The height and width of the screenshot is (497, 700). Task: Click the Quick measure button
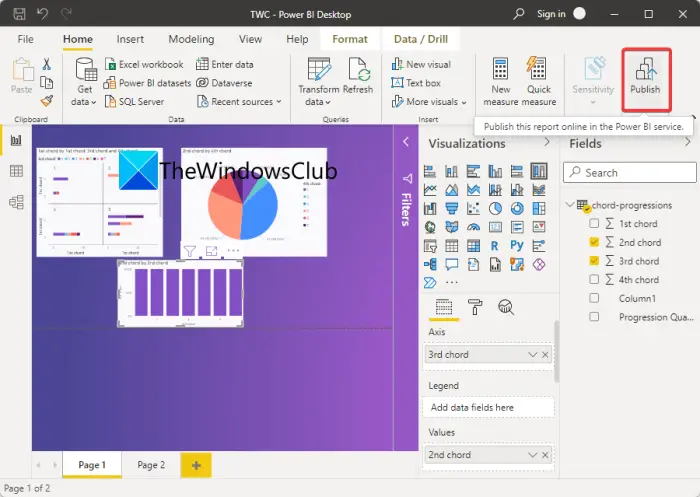(539, 82)
